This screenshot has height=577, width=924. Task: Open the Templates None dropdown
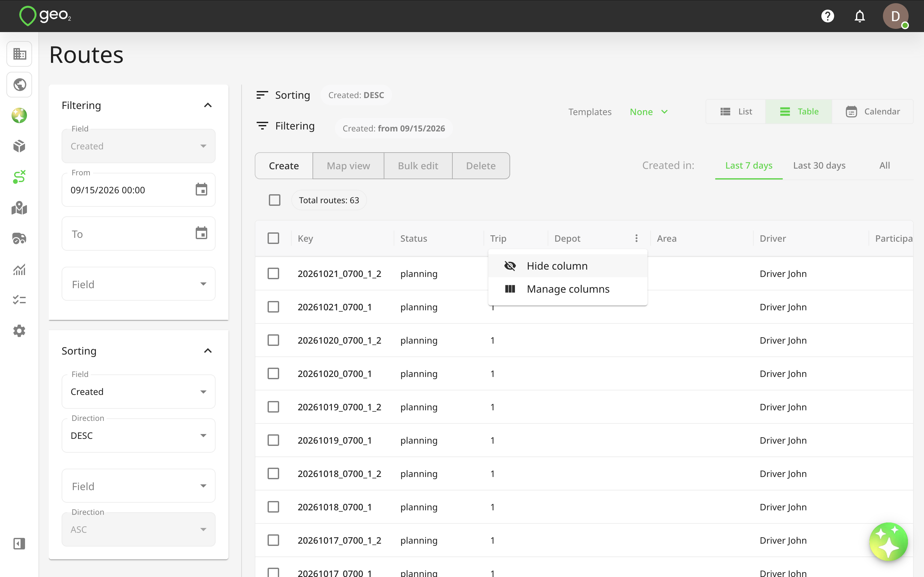(649, 112)
